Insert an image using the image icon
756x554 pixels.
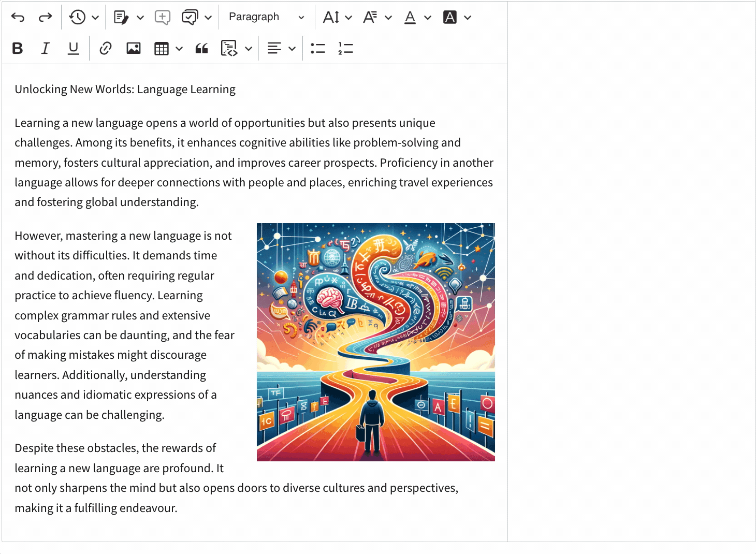(x=134, y=49)
